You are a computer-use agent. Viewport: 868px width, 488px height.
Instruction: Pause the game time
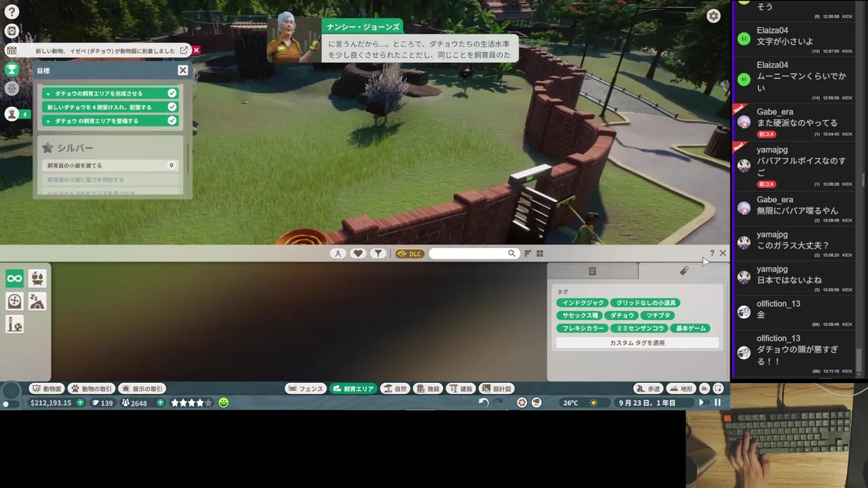717,403
